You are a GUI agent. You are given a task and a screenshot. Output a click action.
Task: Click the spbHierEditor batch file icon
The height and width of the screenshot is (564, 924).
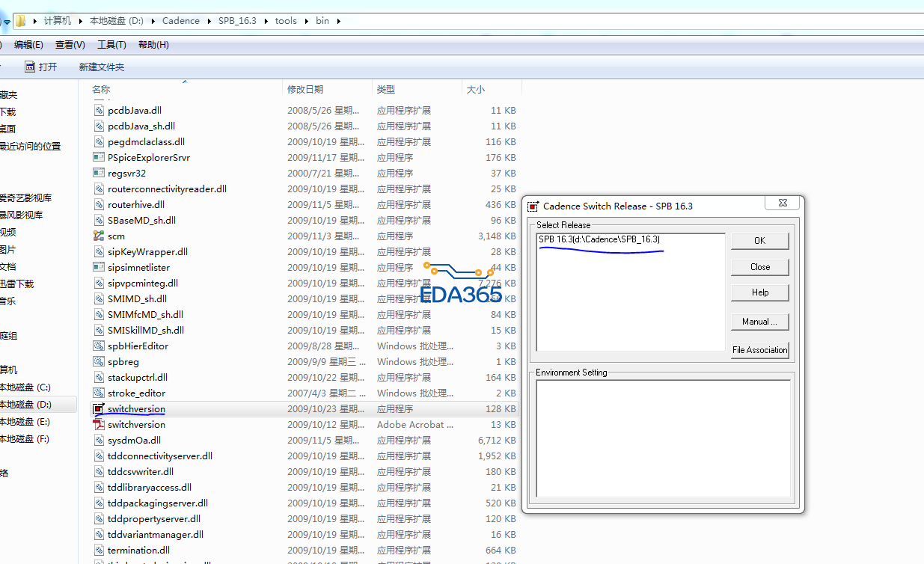pos(99,346)
